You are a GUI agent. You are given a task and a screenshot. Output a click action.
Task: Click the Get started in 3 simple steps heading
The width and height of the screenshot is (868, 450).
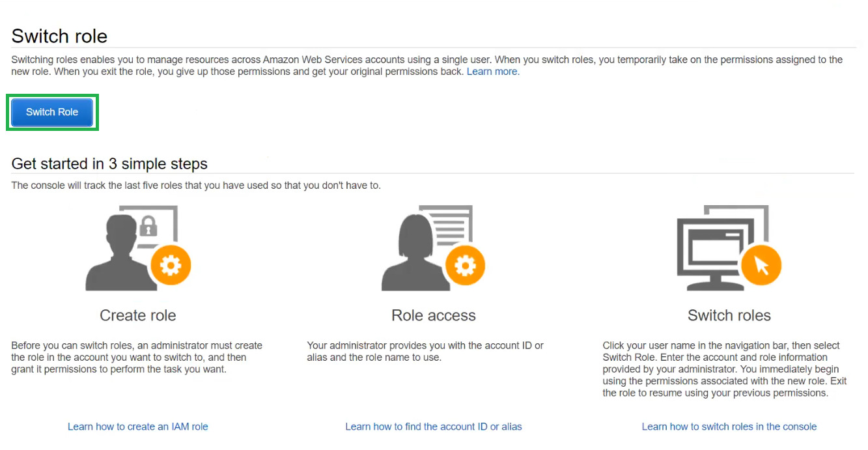coord(109,163)
